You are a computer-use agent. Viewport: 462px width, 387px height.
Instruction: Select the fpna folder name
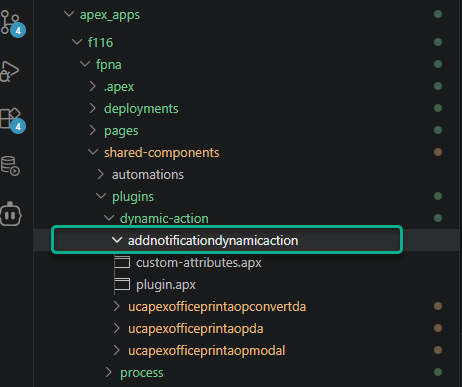click(108, 65)
